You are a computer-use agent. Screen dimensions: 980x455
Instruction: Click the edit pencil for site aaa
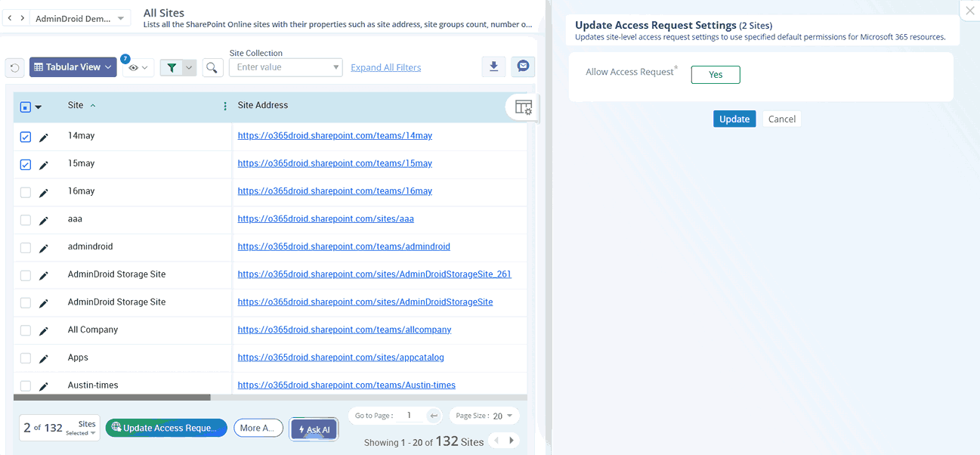click(43, 219)
